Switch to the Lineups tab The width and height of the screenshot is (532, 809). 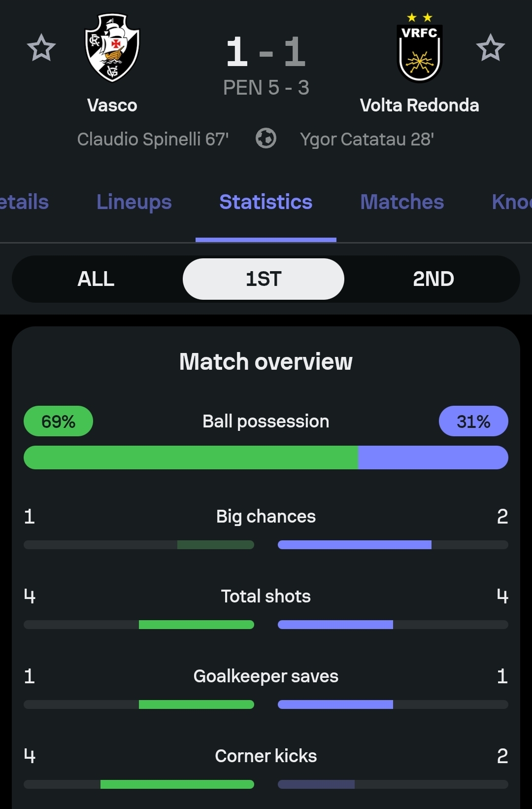point(134,202)
